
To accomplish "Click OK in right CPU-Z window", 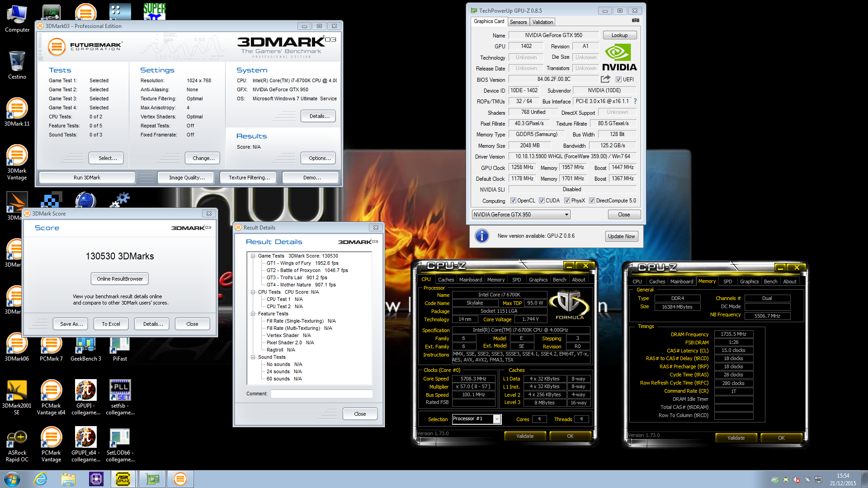I will 781,438.
